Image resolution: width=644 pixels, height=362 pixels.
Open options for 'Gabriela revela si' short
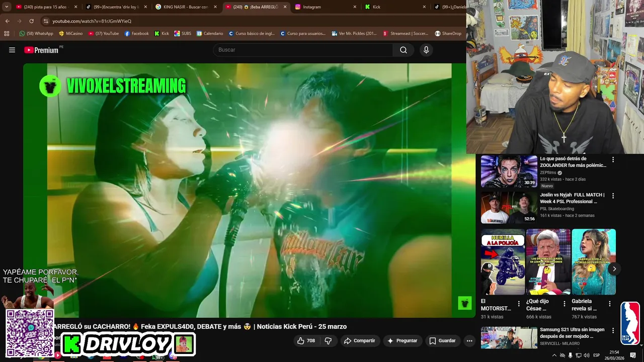coord(609,304)
